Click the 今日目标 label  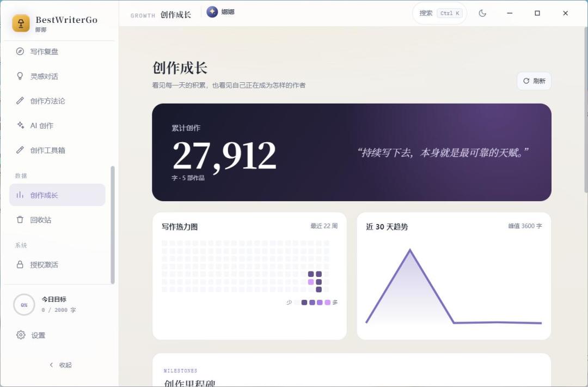pos(53,299)
